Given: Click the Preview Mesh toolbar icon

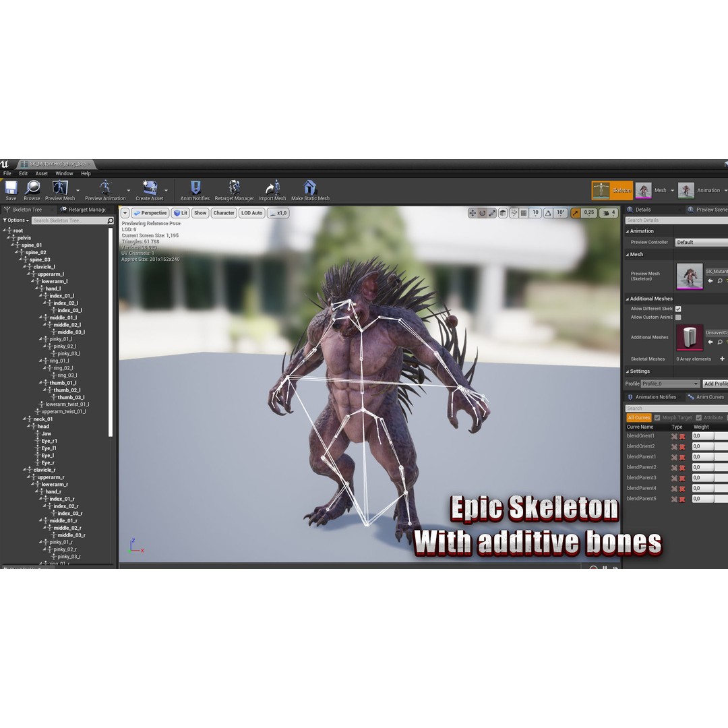Looking at the screenshot, I should click(x=60, y=187).
